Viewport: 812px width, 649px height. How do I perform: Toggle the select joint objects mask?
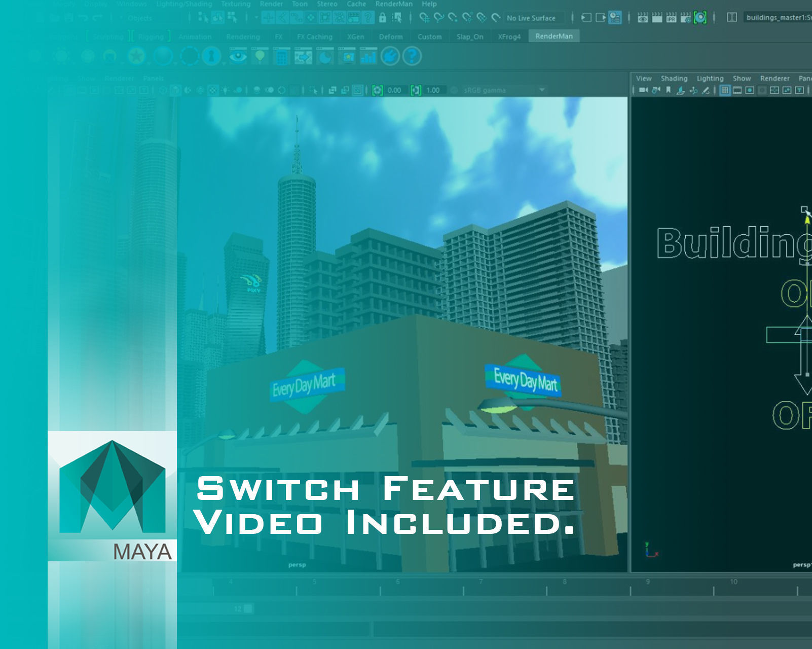click(282, 18)
